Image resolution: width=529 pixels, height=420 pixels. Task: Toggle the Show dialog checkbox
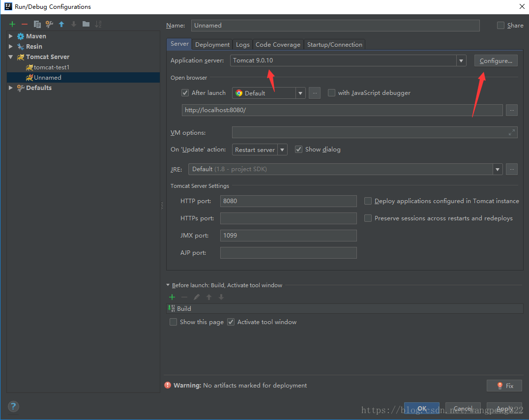(x=298, y=149)
